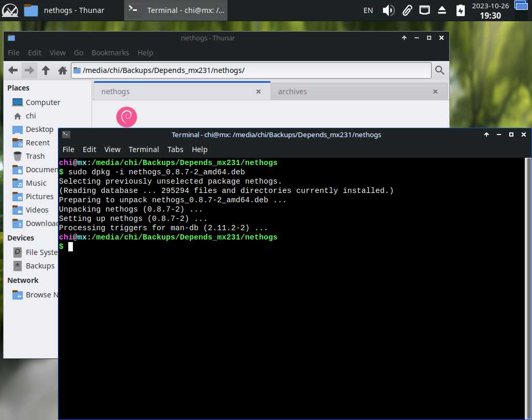The width and height of the screenshot is (532, 420).
Task: Click Thunar back navigation arrow
Action: [x=13, y=70]
